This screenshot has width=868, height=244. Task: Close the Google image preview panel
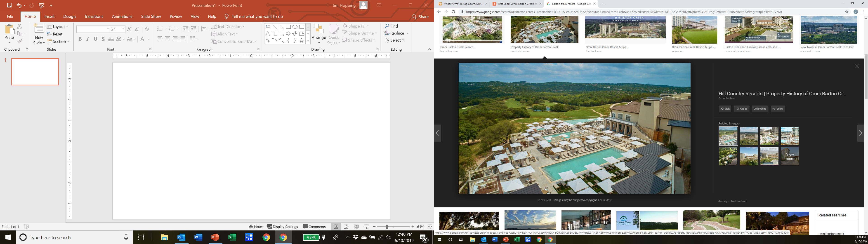coord(857,66)
